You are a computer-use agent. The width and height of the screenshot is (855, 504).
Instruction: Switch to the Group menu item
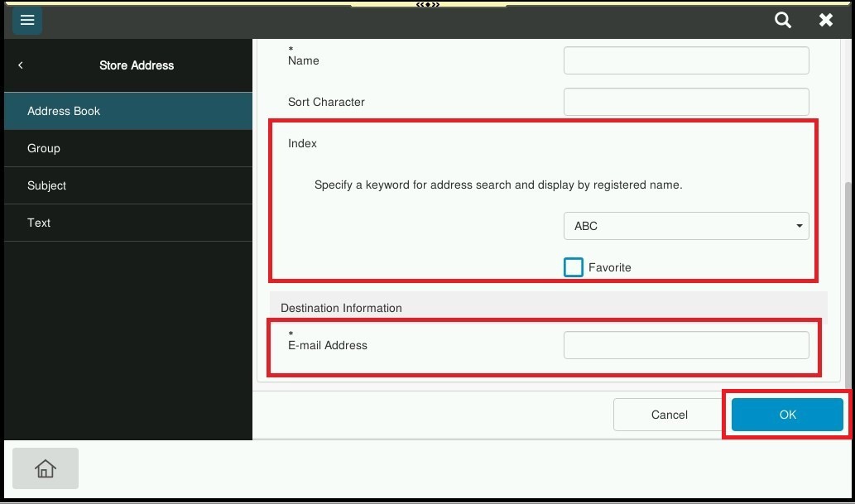127,148
